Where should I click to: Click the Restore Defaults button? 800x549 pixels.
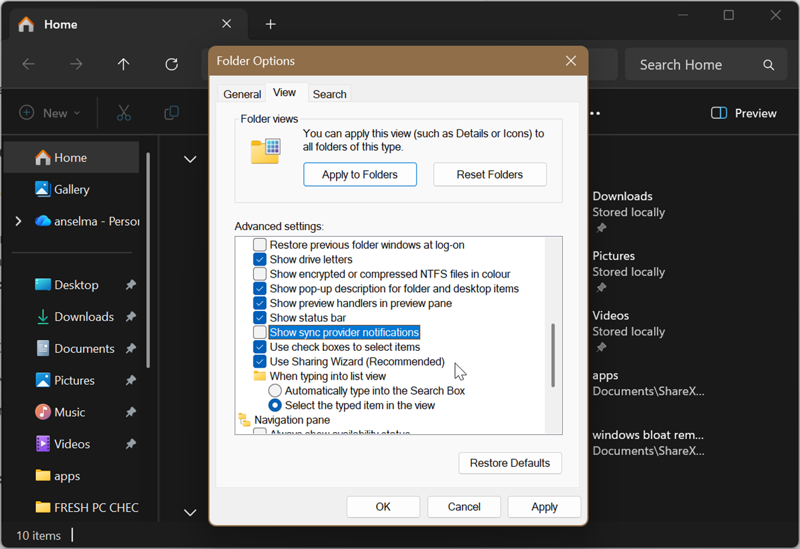click(x=510, y=463)
